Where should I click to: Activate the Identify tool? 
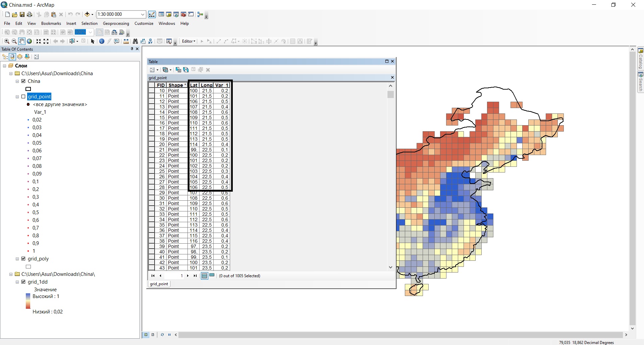(x=102, y=41)
